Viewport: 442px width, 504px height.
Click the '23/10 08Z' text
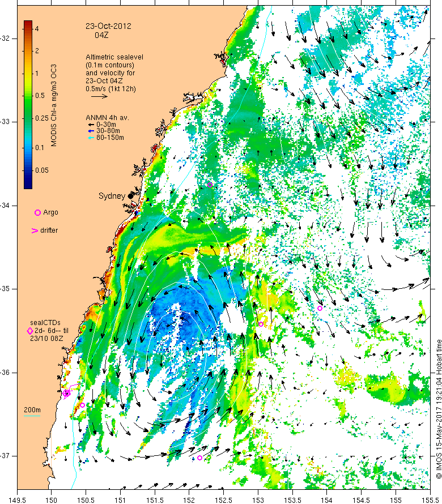[x=46, y=339]
